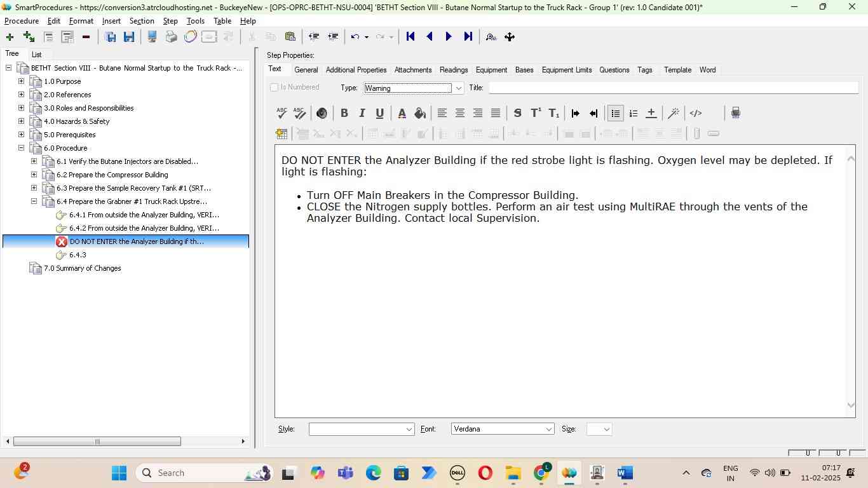
Task: Click the editor scroll down arrow
Action: tap(851, 405)
